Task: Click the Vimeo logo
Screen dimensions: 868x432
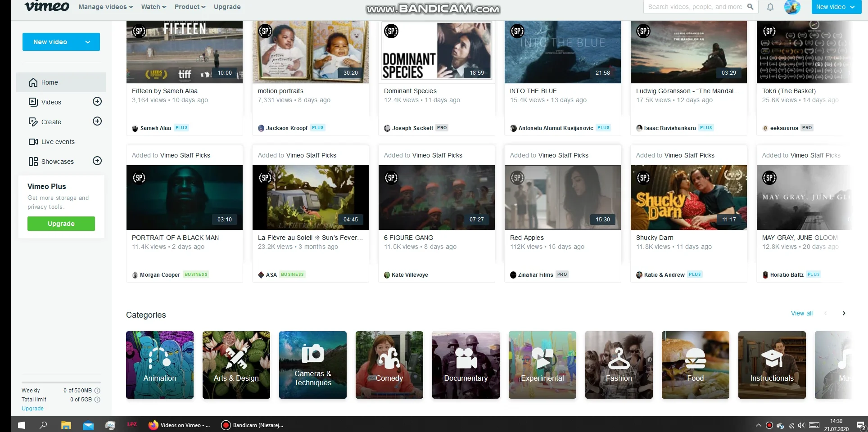Action: click(46, 7)
